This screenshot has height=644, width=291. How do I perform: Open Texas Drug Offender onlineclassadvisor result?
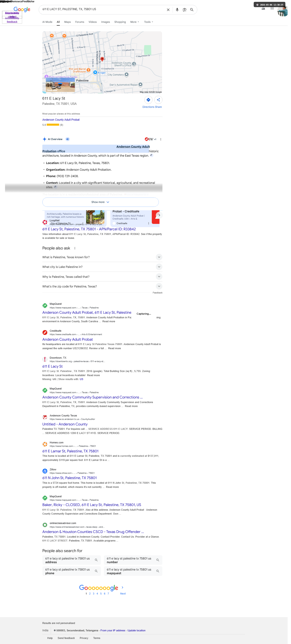point(93,532)
